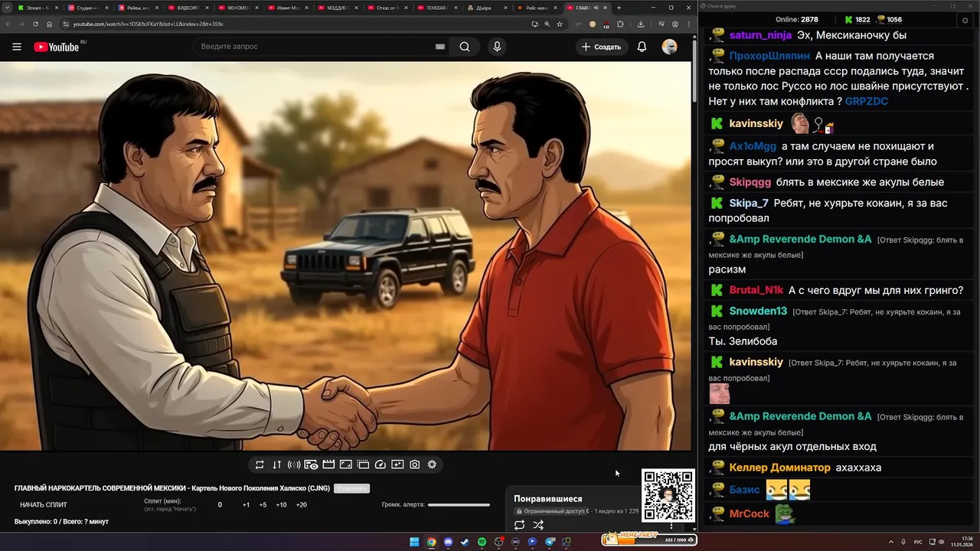Click the clapperboard icon in player toolbar
Screen dimensions: 980x551
[328, 465]
